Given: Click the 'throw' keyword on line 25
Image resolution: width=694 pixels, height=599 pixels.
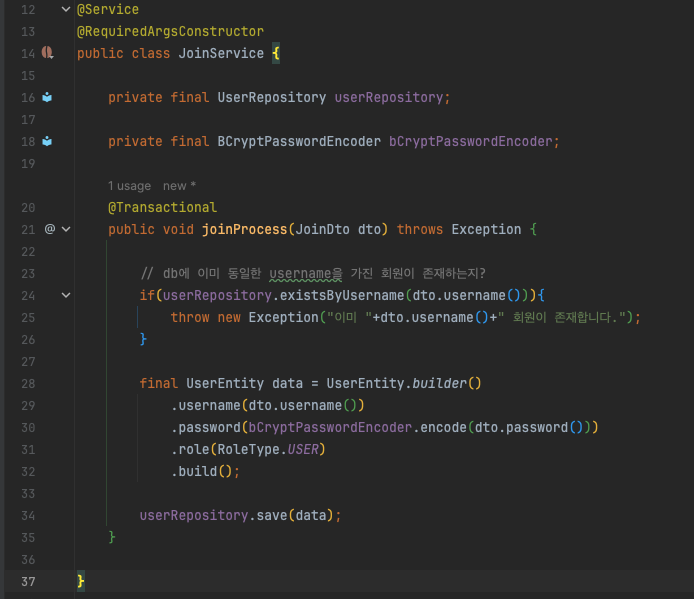Looking at the screenshot, I should 190,317.
